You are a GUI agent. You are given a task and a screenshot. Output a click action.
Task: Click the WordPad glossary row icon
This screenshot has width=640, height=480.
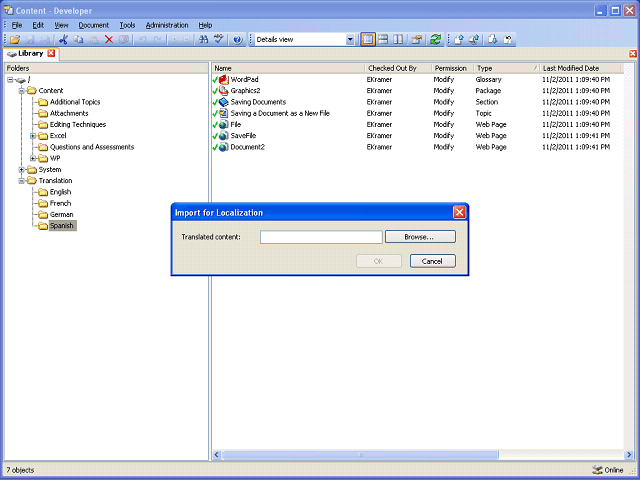click(x=223, y=79)
